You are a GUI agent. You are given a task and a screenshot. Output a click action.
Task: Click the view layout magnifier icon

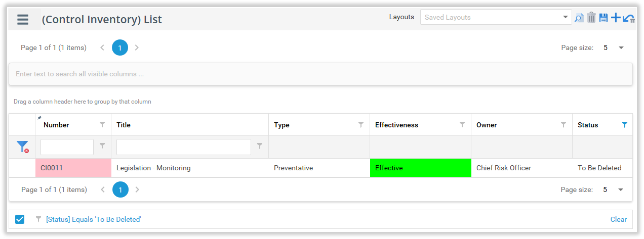point(579,18)
